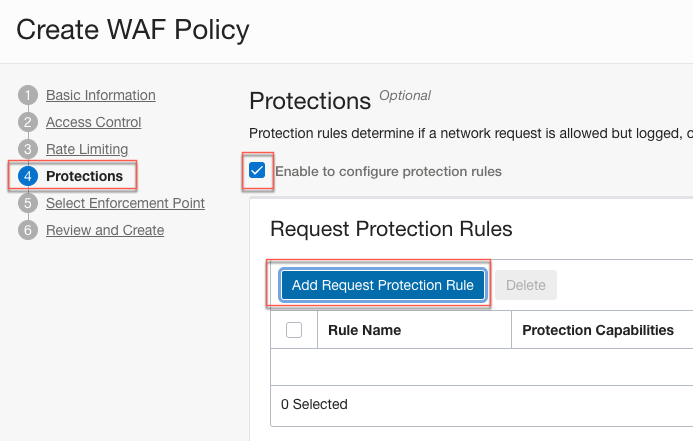Click step 2 number circle icon
The height and width of the screenshot is (441, 693).
pyautogui.click(x=28, y=123)
